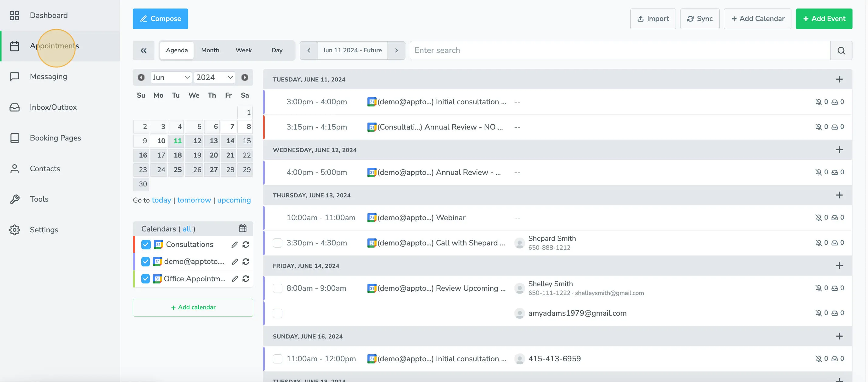Open Inbox/Outbox from the sidebar
Viewport: 868px width, 382px height.
pos(53,107)
